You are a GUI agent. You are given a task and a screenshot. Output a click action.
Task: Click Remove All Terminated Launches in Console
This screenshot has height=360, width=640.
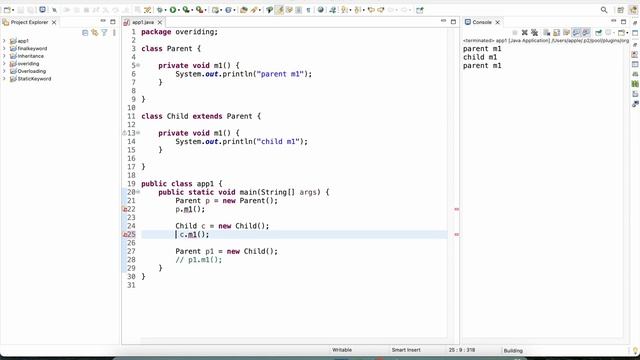tap(534, 33)
